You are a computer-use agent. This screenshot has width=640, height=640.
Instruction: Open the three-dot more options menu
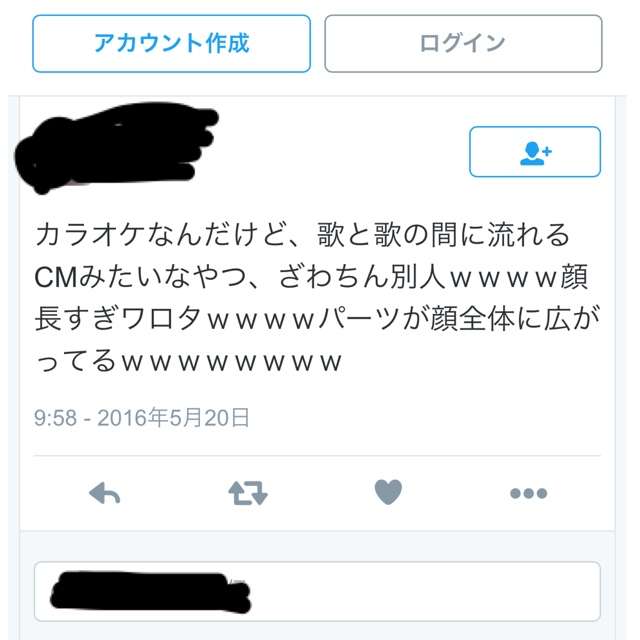pos(529,493)
